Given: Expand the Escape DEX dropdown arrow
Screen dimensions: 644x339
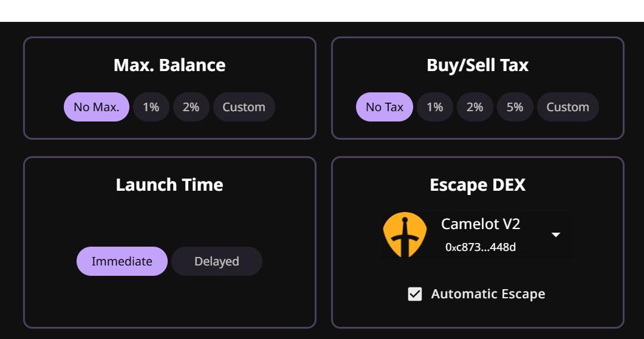Looking at the screenshot, I should (555, 235).
